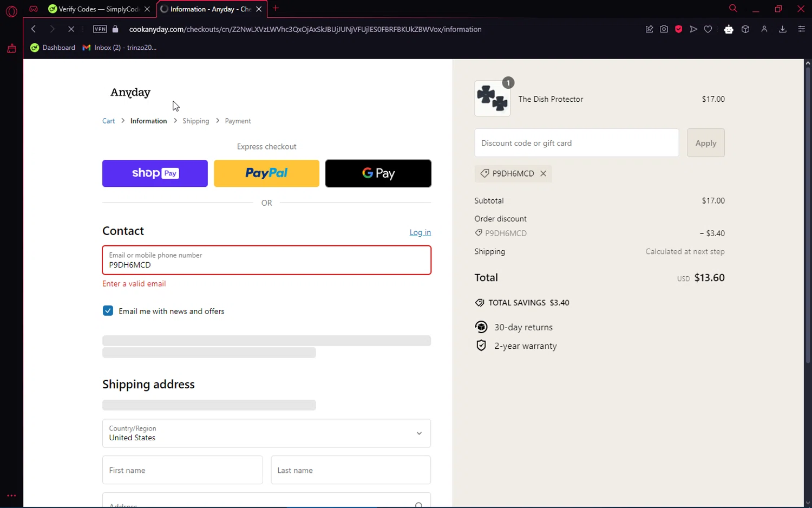Stop the page loading with the X

pos(71,29)
